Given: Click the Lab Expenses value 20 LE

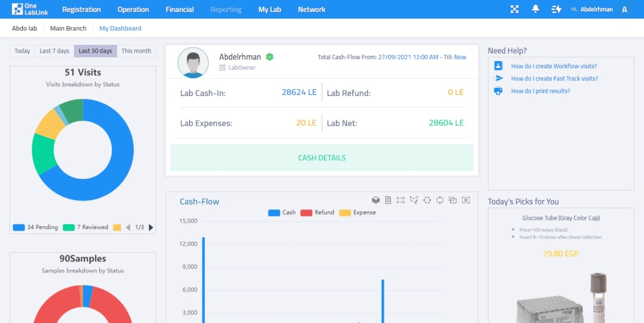Looking at the screenshot, I should [x=306, y=123].
